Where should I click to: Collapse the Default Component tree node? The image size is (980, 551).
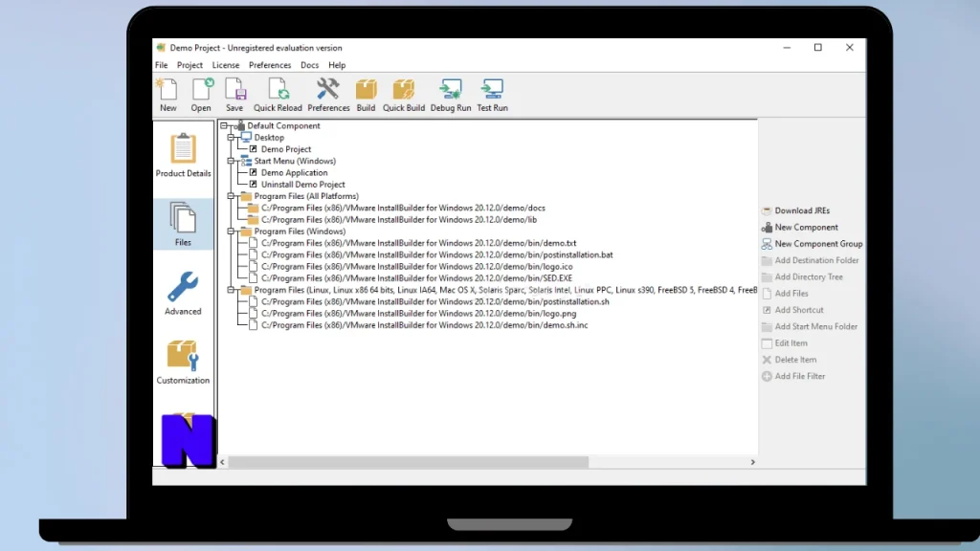click(x=224, y=125)
